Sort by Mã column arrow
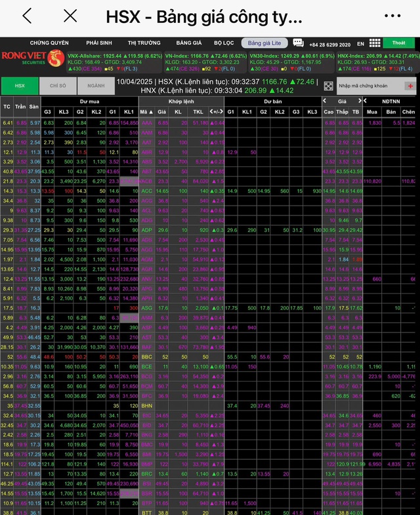Viewport: 420px width, 515px height. click(x=151, y=112)
